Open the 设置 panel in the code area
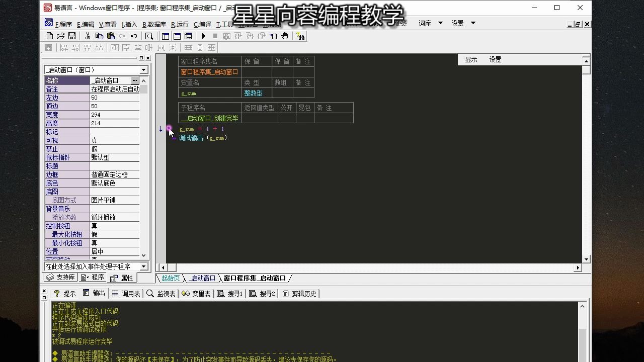Screen dimensions: 644x362 point(495,59)
